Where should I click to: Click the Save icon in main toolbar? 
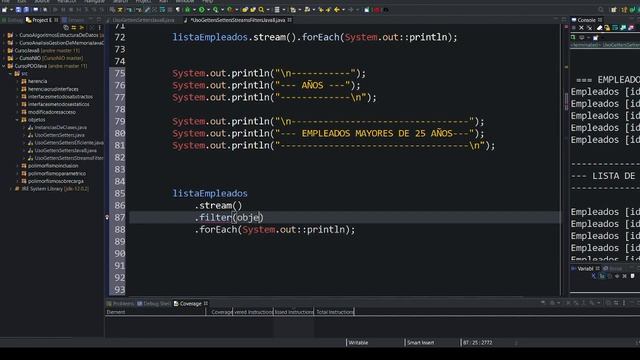pos(18,9)
